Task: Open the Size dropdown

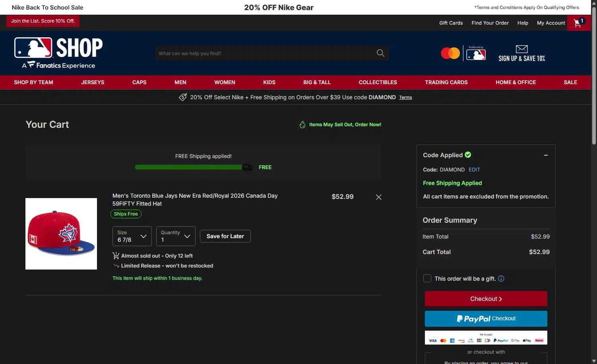Action: point(132,236)
